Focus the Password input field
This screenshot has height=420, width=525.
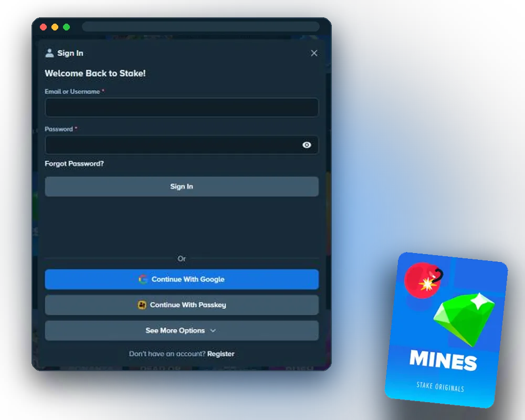click(182, 145)
